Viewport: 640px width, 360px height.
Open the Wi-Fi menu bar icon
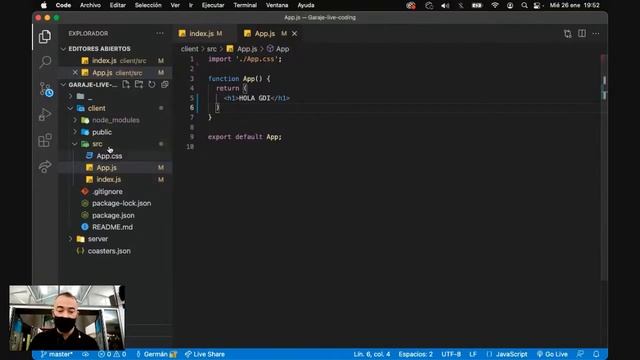(495, 5)
